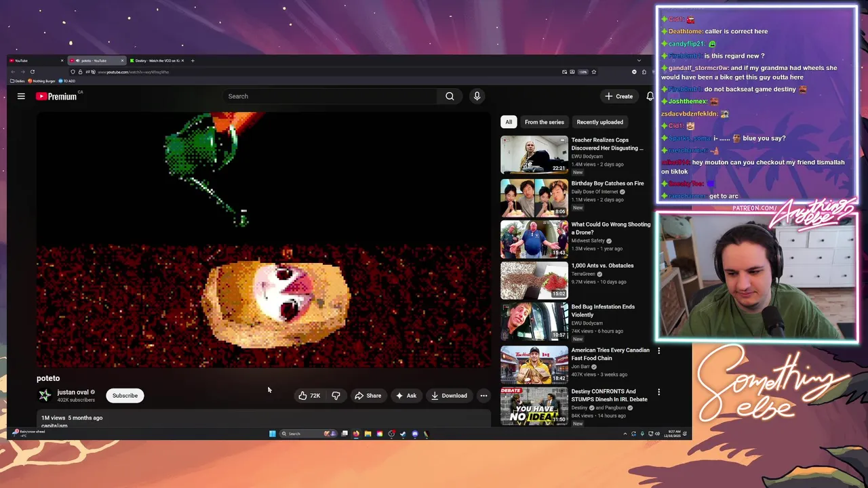Open the Nothing Burger bookmark
The height and width of the screenshot is (488, 868).
[x=42, y=81]
